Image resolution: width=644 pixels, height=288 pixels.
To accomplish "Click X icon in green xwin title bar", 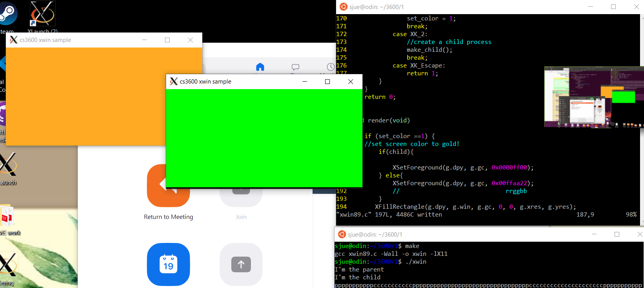I will click(x=174, y=82).
